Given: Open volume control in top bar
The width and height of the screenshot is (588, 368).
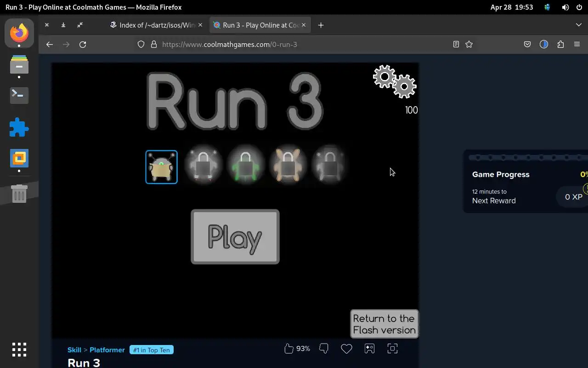Looking at the screenshot, I should point(565,7).
